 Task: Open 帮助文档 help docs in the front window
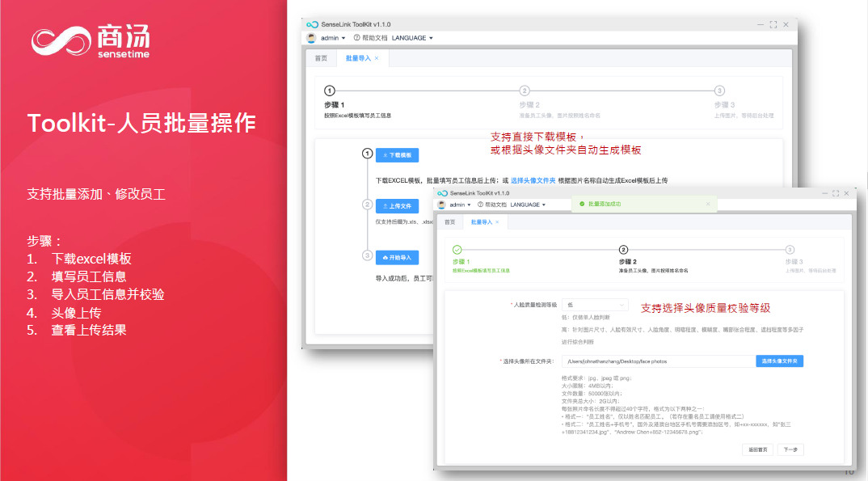pos(491,205)
